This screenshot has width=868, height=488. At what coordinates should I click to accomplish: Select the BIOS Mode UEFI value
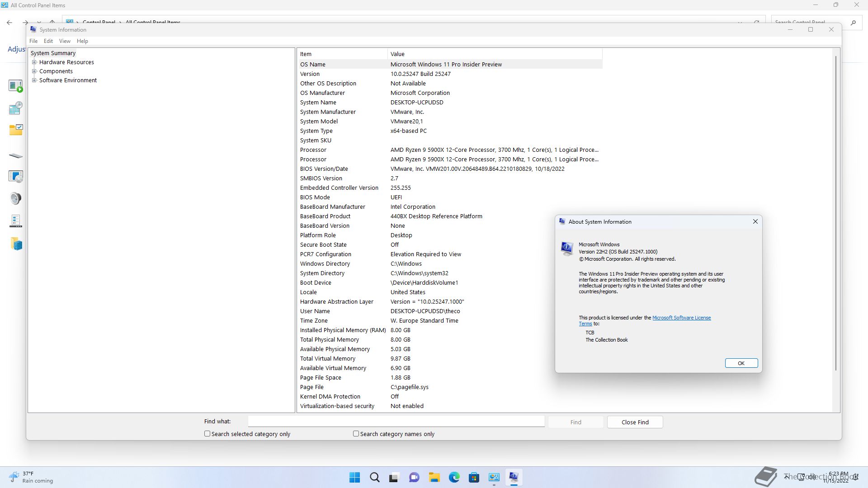click(x=396, y=197)
